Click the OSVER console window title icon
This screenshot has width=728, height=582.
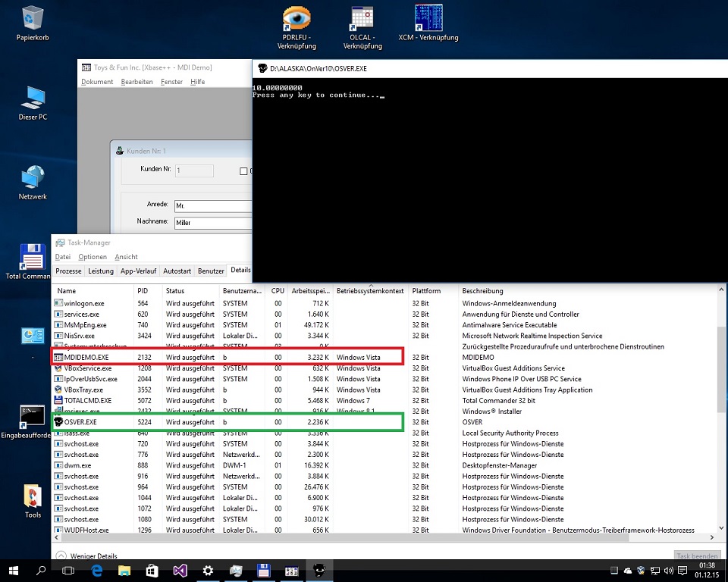pyautogui.click(x=262, y=68)
